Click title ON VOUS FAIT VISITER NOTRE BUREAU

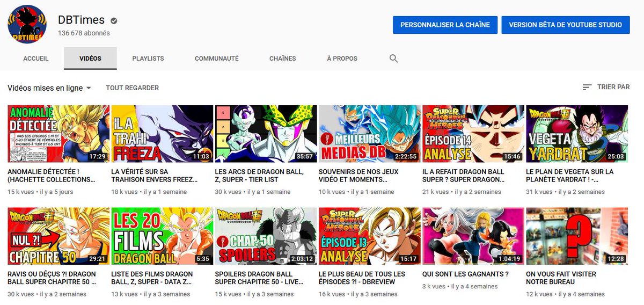(x=561, y=278)
